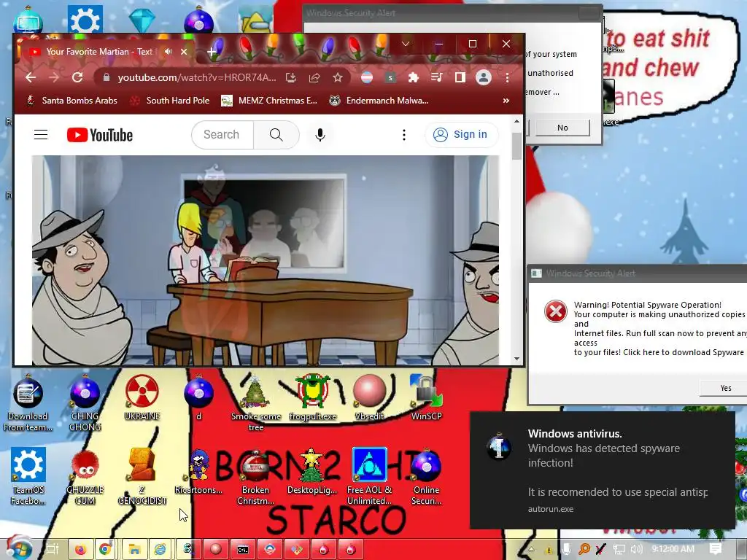This screenshot has height=560, width=747.
Task: Close the Your Favorite Martian tab
Action: click(x=184, y=52)
